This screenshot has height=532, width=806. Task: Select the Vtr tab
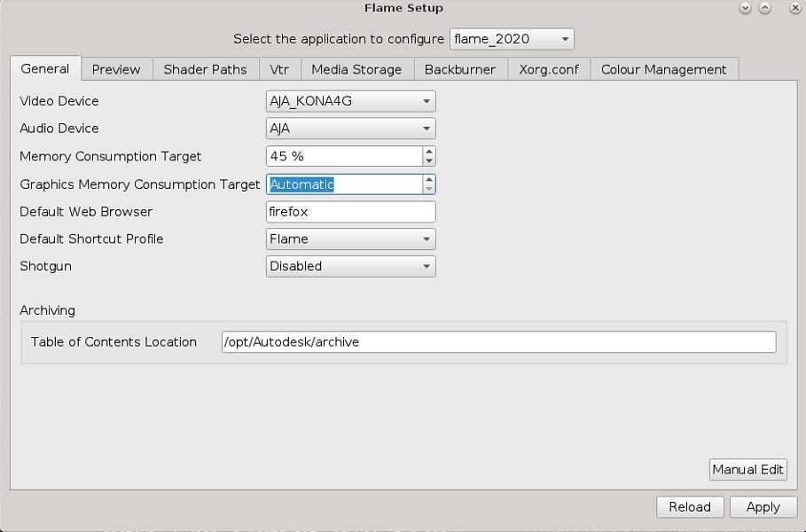[279, 69]
